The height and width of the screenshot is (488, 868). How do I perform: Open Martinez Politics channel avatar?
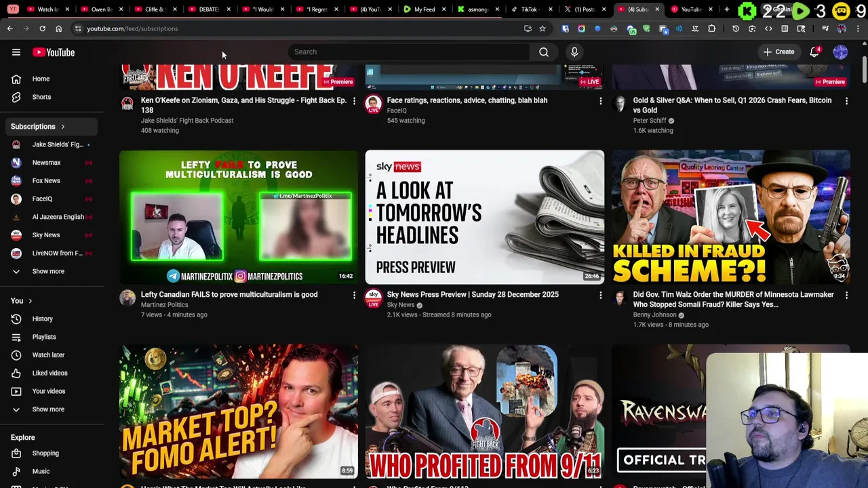127,298
